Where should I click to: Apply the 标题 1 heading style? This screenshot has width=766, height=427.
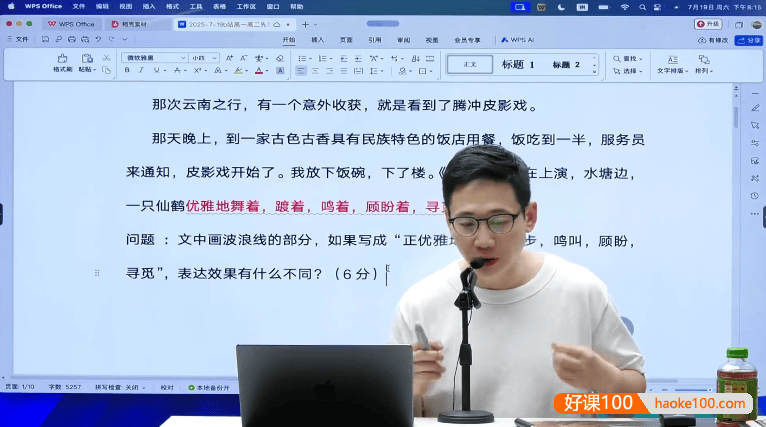pyautogui.click(x=518, y=64)
